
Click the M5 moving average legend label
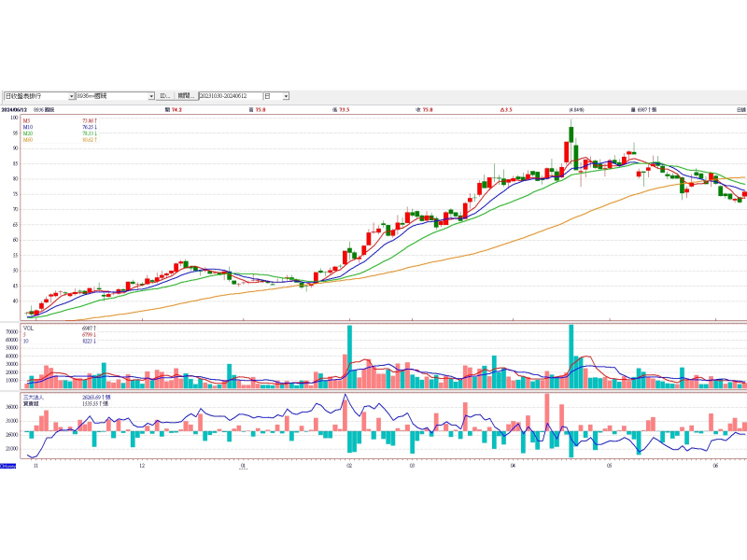(x=27, y=120)
